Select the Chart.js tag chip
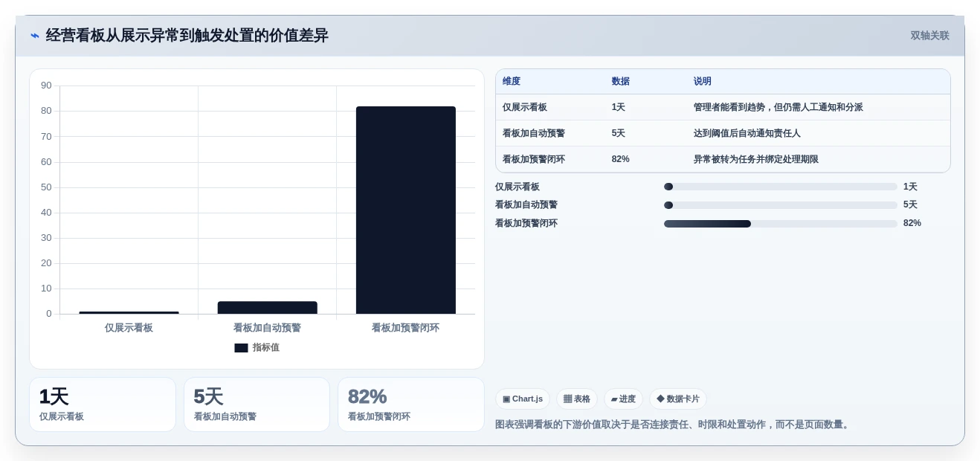Screen dimensions: 980x461 point(523,399)
